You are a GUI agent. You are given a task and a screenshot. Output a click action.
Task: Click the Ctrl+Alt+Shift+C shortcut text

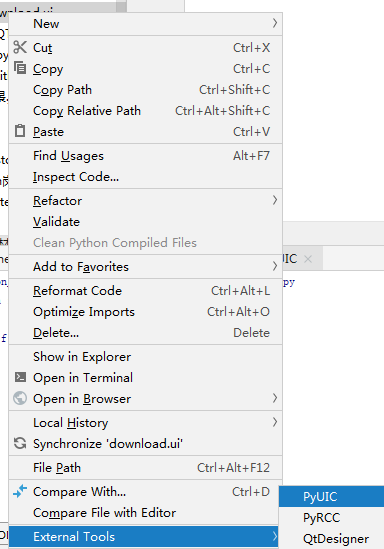(x=223, y=111)
